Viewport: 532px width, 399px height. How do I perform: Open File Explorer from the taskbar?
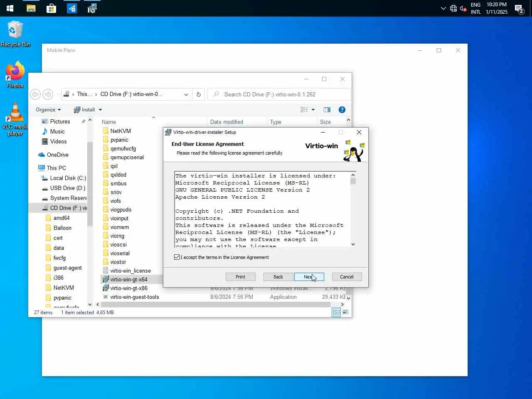tap(31, 8)
